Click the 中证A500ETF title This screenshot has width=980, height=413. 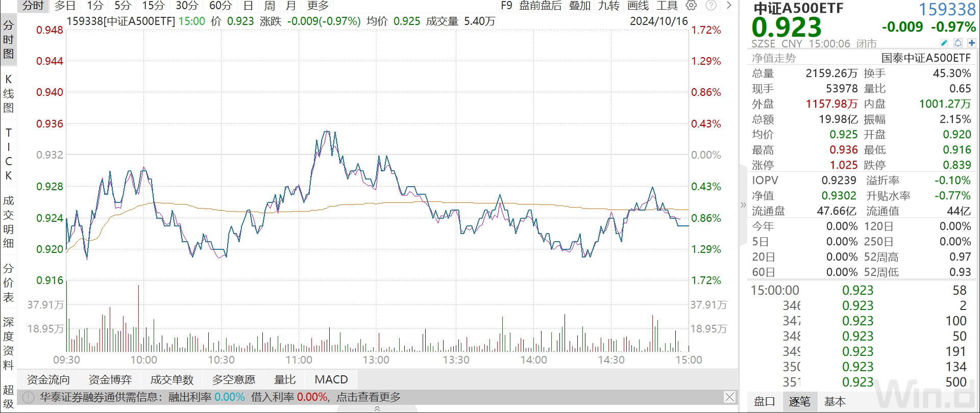[798, 8]
